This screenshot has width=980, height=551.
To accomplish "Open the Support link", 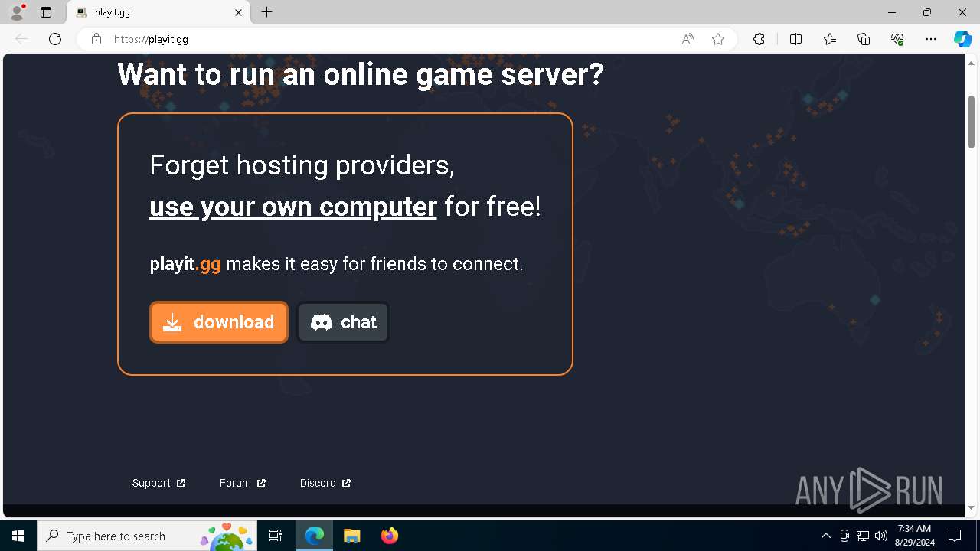I will coord(158,483).
